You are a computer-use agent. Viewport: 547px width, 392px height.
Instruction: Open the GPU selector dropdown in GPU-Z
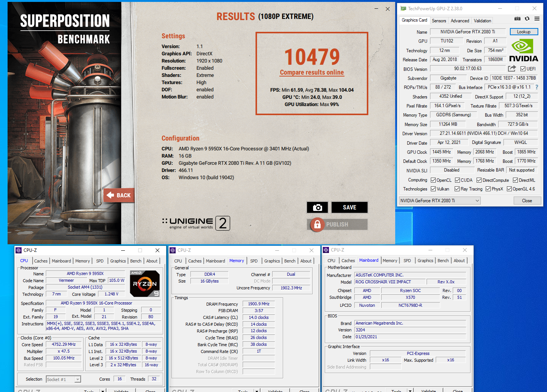[x=440, y=200]
